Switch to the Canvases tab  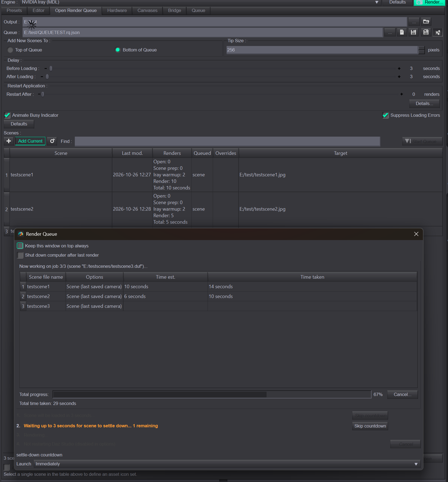point(147,11)
